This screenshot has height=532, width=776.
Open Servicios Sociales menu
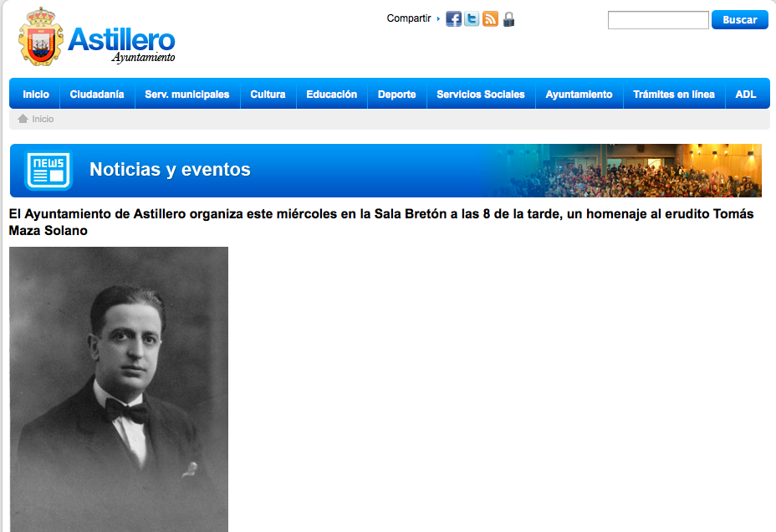(481, 94)
